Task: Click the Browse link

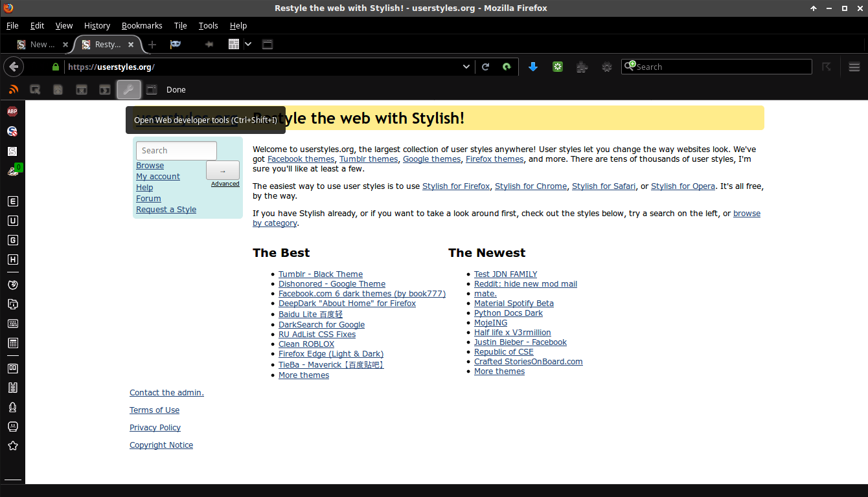Action: pos(150,166)
